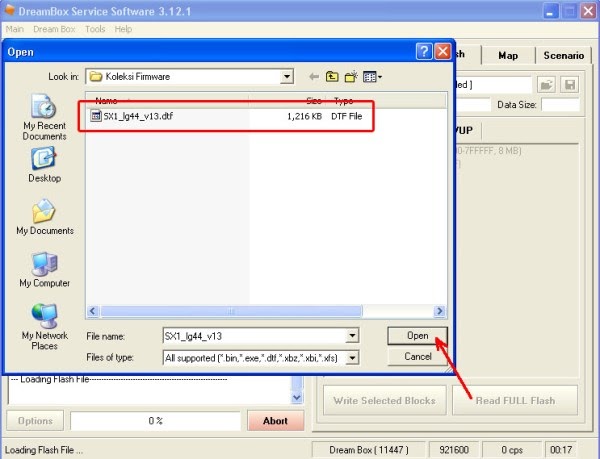
Task: Expand the Files of type dropdown
Action: 352,358
